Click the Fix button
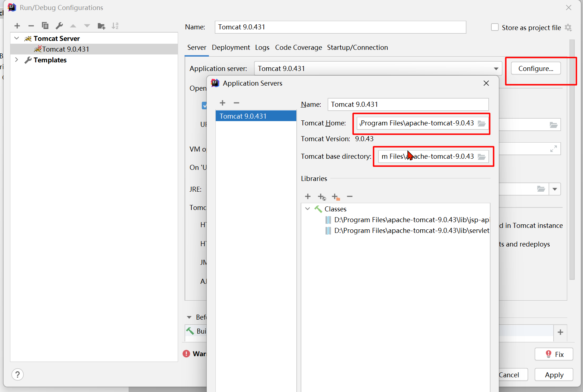 point(554,354)
